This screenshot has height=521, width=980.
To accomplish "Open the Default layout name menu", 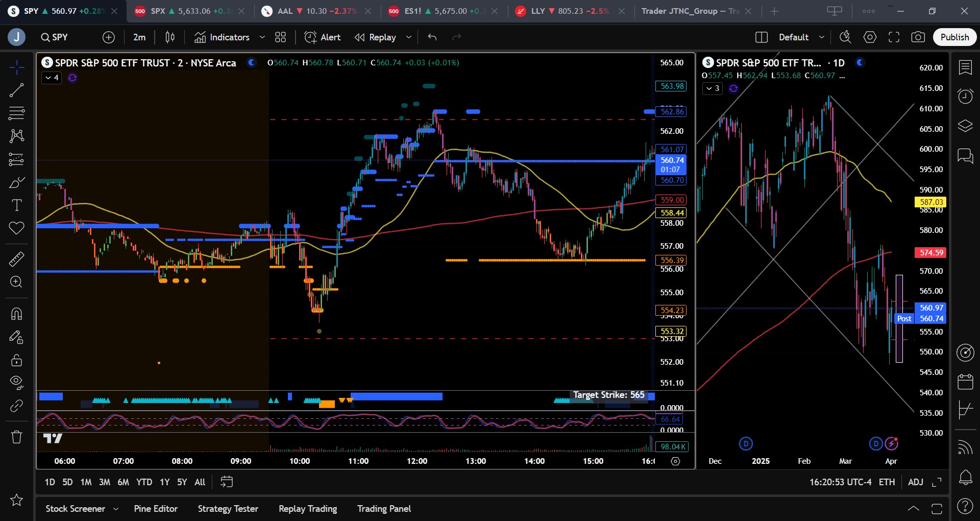I will pos(794,37).
